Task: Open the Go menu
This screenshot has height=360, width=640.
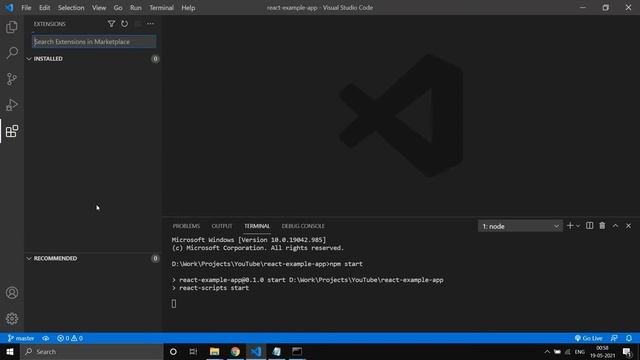Action: click(118, 8)
